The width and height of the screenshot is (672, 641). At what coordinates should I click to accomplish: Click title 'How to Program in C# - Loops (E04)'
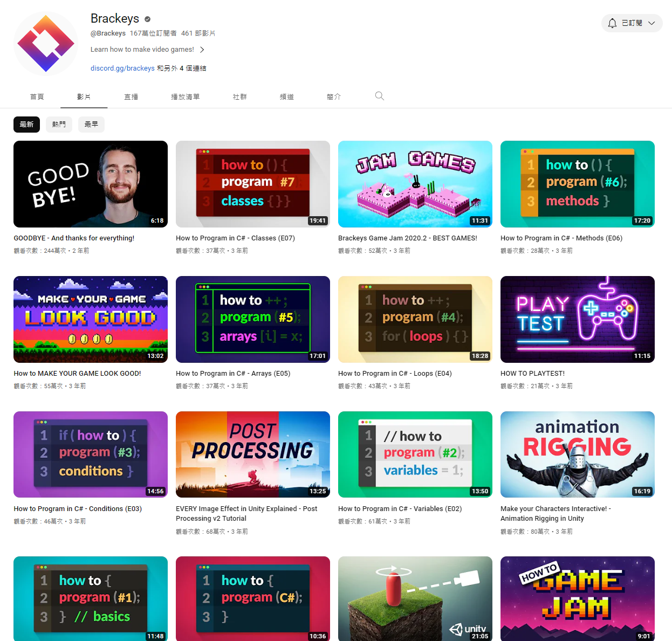(395, 374)
